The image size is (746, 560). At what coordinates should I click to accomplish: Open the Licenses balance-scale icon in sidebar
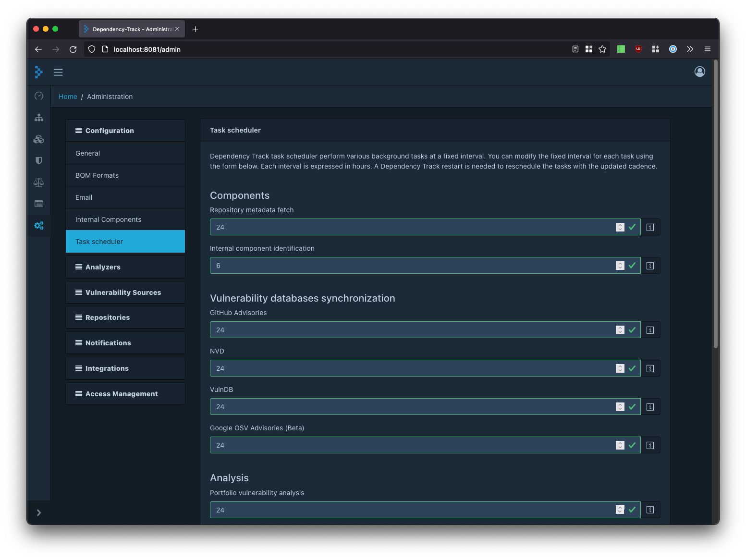pos(39,182)
